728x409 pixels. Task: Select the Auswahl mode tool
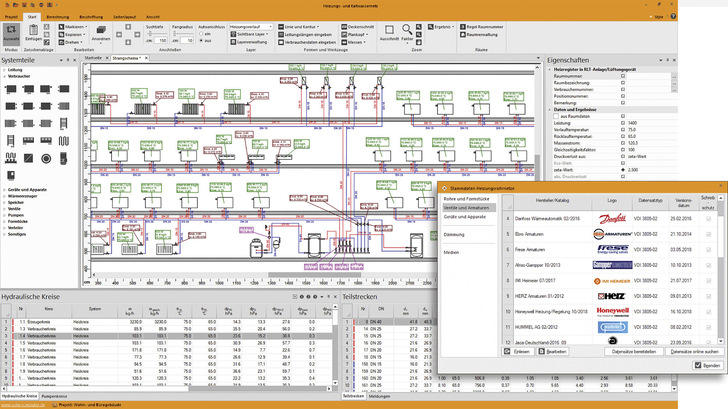pos(11,34)
